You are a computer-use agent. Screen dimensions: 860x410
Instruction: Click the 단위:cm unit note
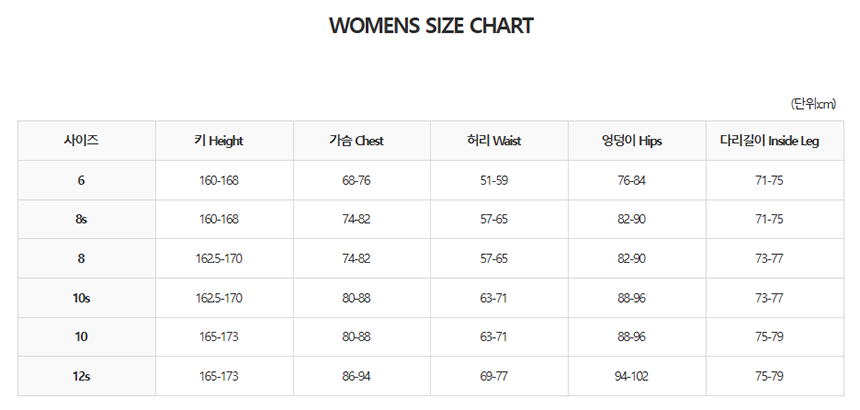(812, 103)
